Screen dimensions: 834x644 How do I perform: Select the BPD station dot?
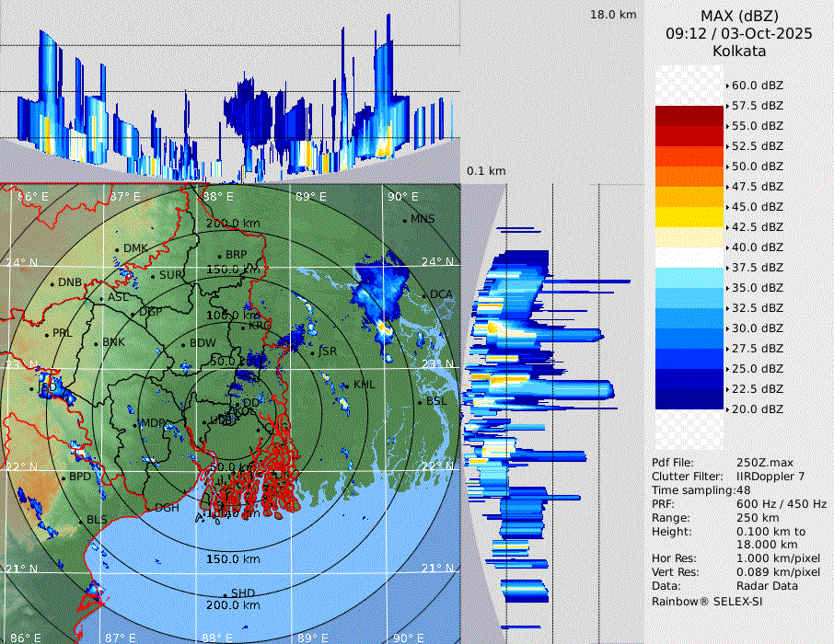pos(64,477)
